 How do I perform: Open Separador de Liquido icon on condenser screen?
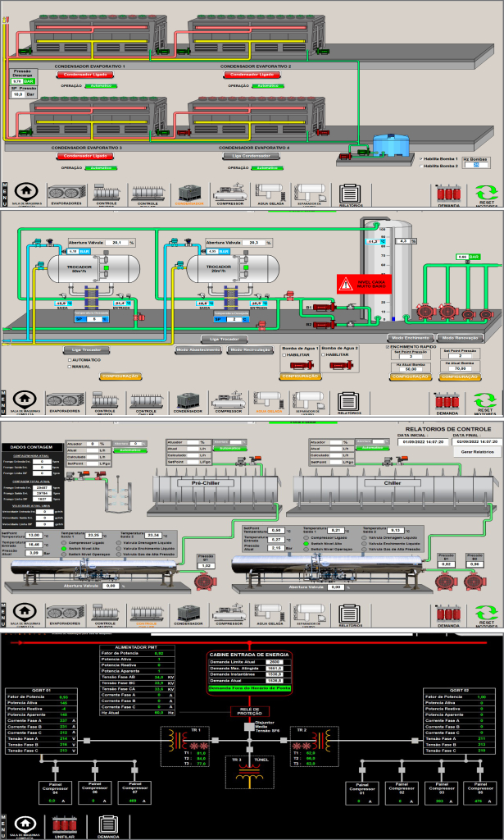coord(309,194)
